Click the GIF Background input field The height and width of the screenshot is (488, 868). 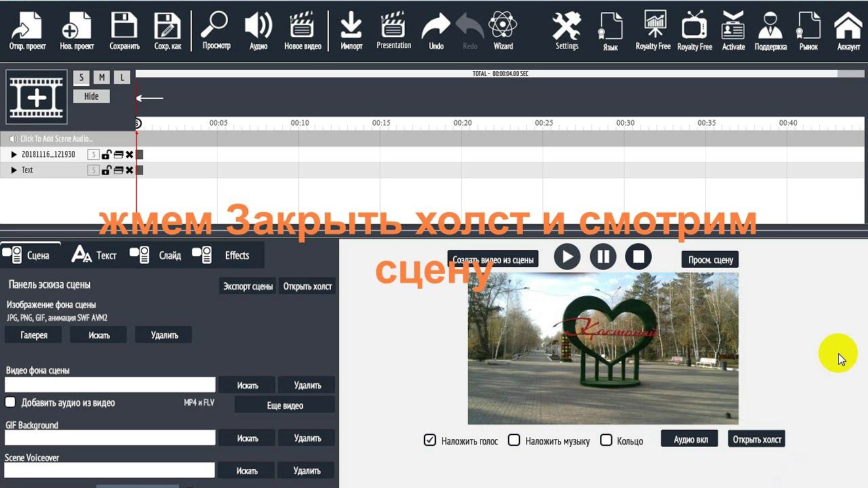pos(110,438)
